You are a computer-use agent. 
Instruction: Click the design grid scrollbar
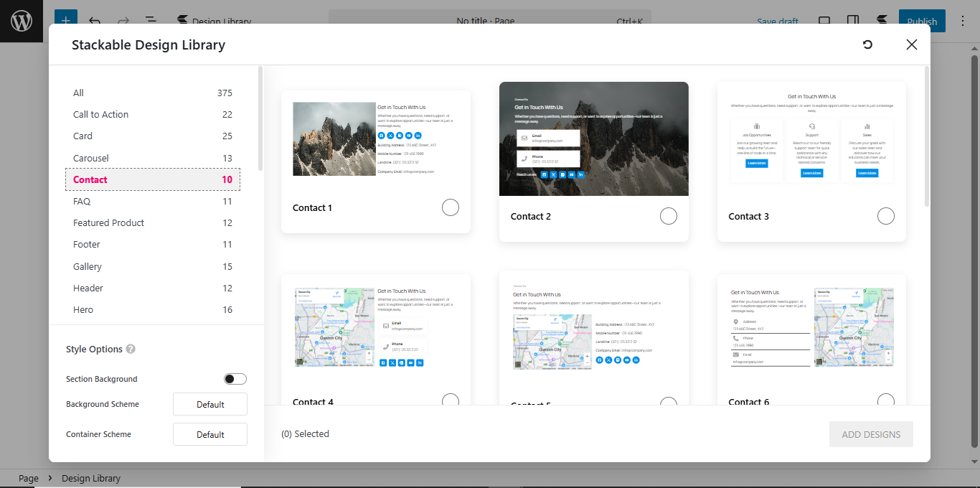[927, 136]
